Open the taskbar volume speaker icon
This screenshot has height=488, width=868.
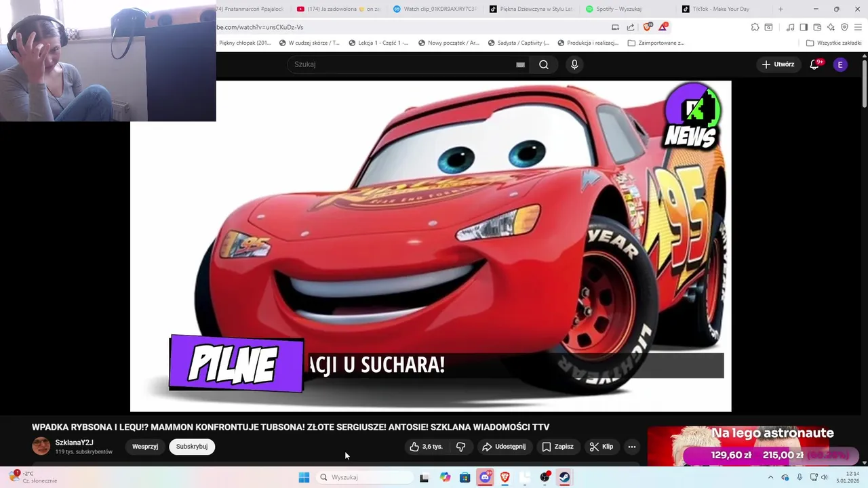(x=825, y=477)
